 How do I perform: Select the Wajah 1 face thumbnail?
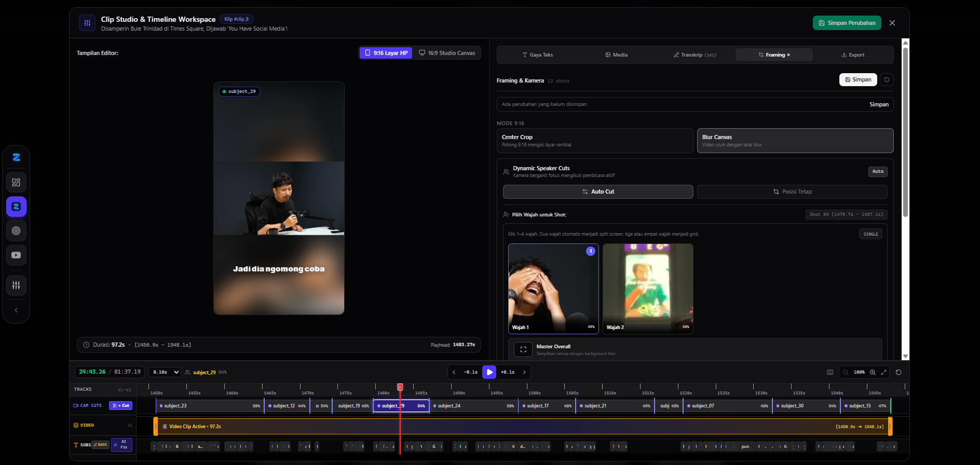click(553, 289)
